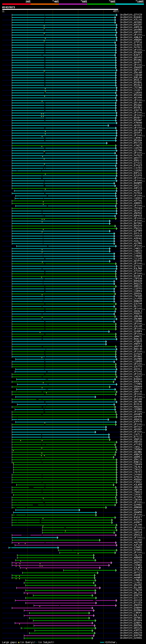This screenshot has width=146, height=644.
Task: Select hit label UniRef100_C4J483
Action: [131, 540]
